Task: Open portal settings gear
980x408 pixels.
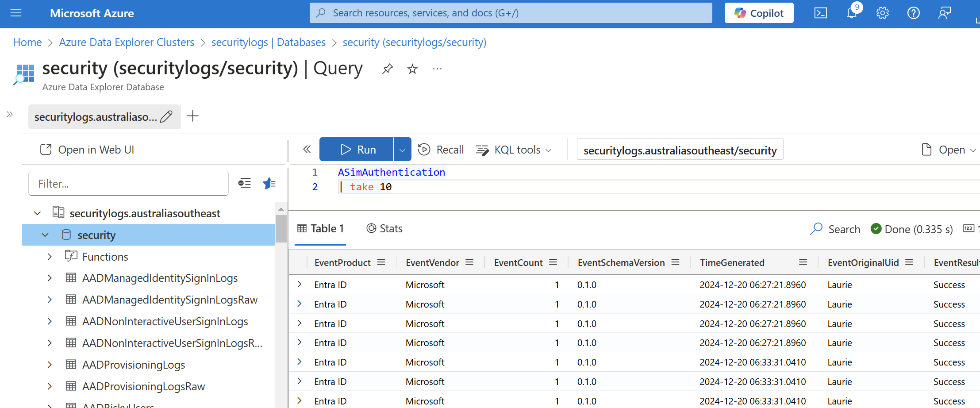Action: (x=882, y=13)
